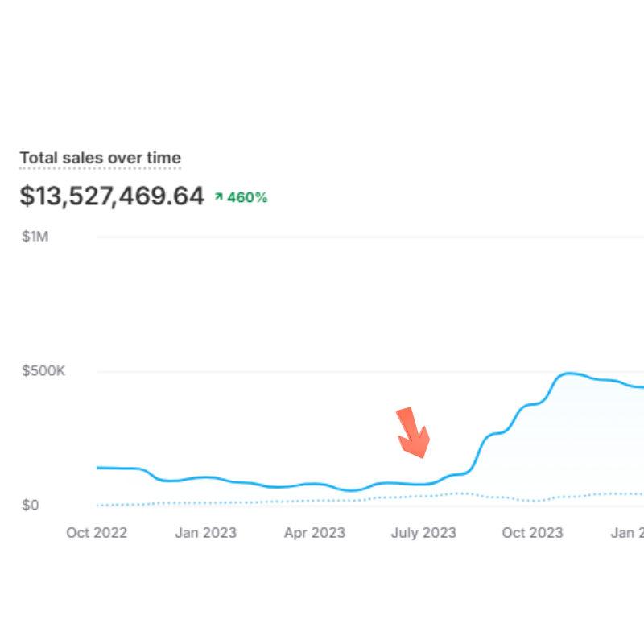Click the up-right trend arrow icon
The image size is (644, 644).
[219, 197]
